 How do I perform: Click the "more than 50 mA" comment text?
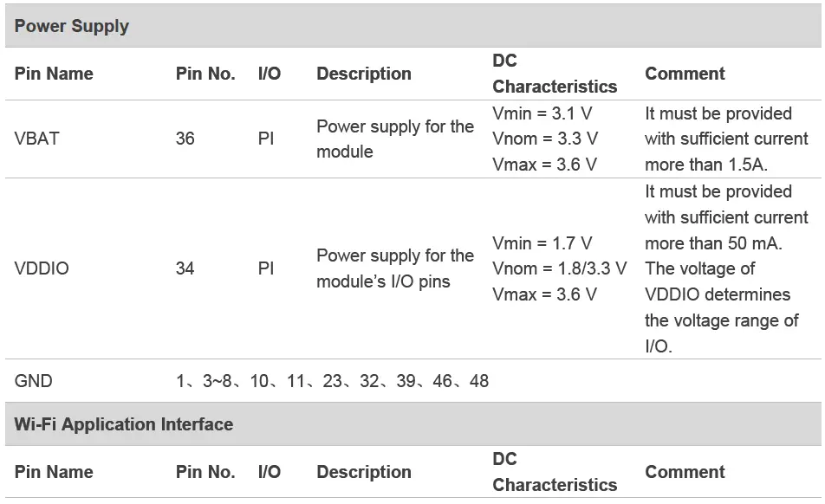(713, 243)
